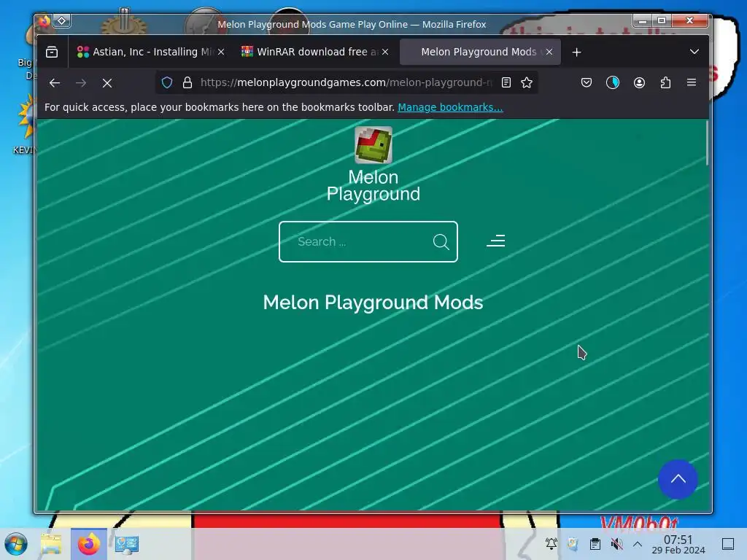Stop loading the page

coord(107,83)
